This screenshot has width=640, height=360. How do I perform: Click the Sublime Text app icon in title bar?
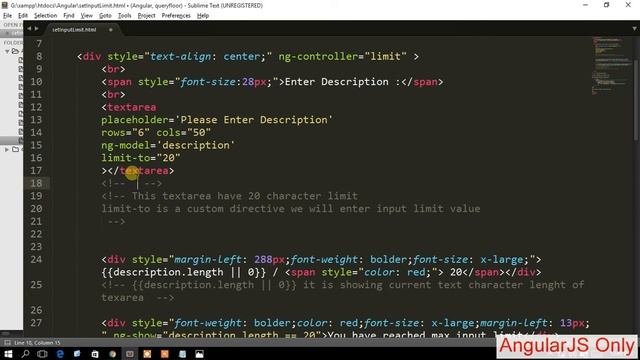tap(5, 5)
